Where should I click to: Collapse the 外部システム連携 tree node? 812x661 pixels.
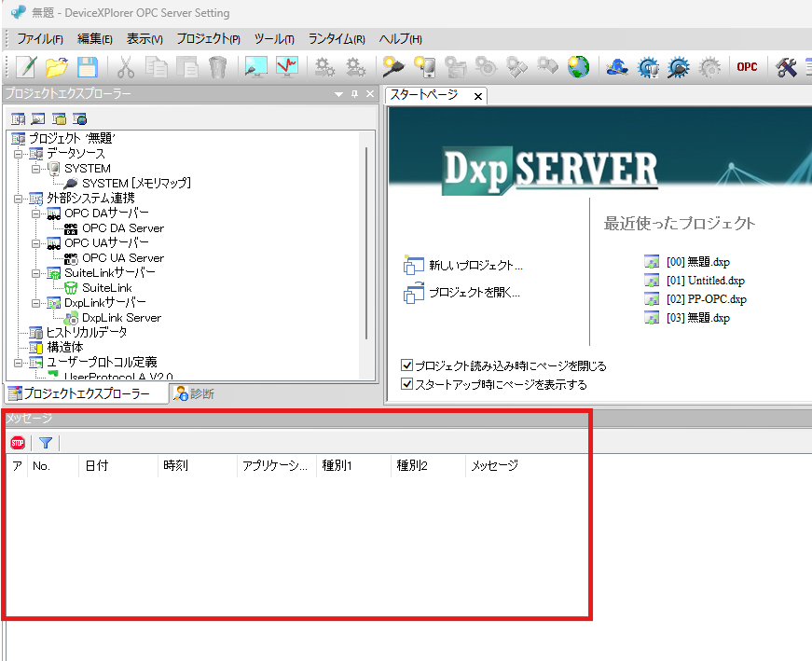pos(19,199)
